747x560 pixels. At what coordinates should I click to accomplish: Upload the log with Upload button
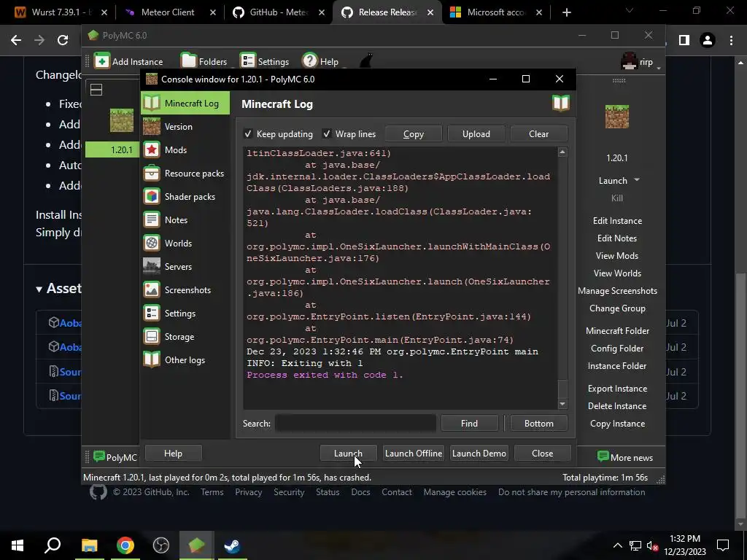click(x=476, y=134)
